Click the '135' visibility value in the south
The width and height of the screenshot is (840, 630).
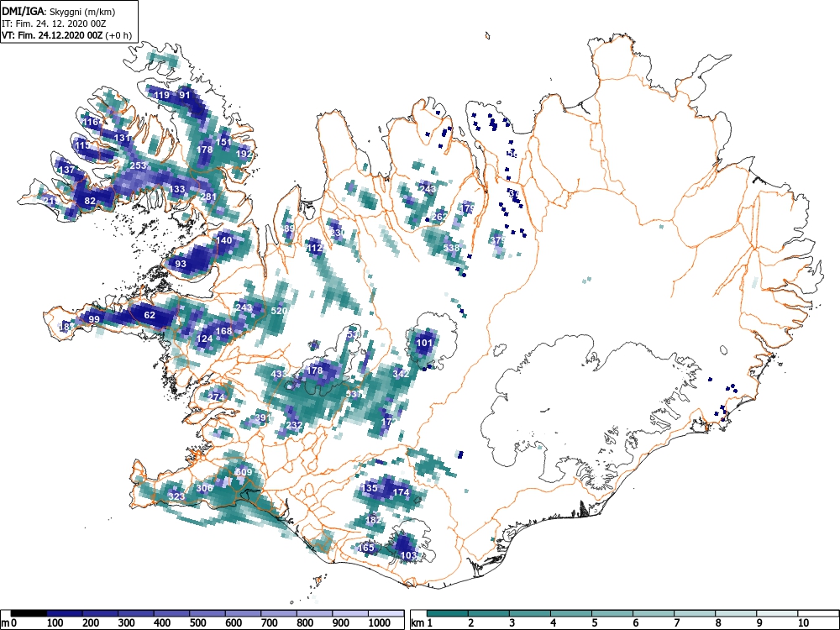pos(370,488)
